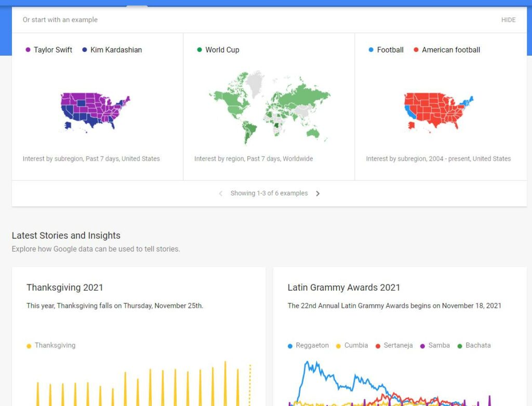Image resolution: width=532 pixels, height=406 pixels.
Task: Show the next set of examples
Action: pyautogui.click(x=318, y=193)
